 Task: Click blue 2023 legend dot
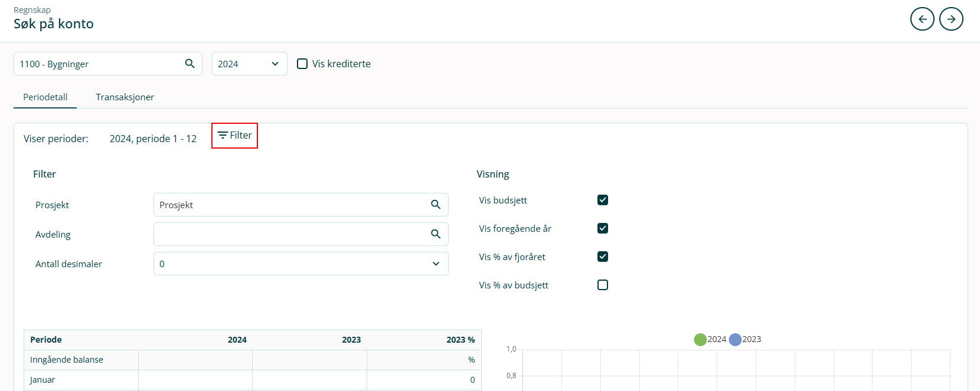[x=735, y=340]
